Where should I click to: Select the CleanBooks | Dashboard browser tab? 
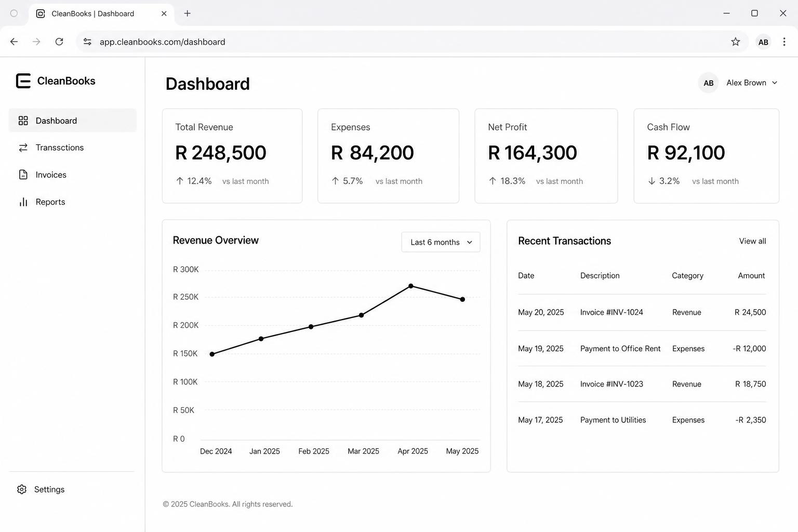tap(101, 14)
